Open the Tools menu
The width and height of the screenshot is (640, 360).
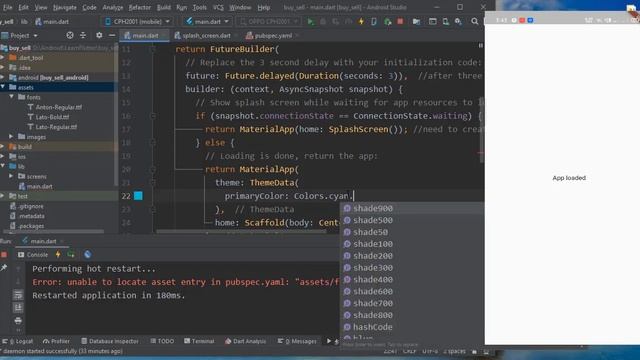[199, 7]
